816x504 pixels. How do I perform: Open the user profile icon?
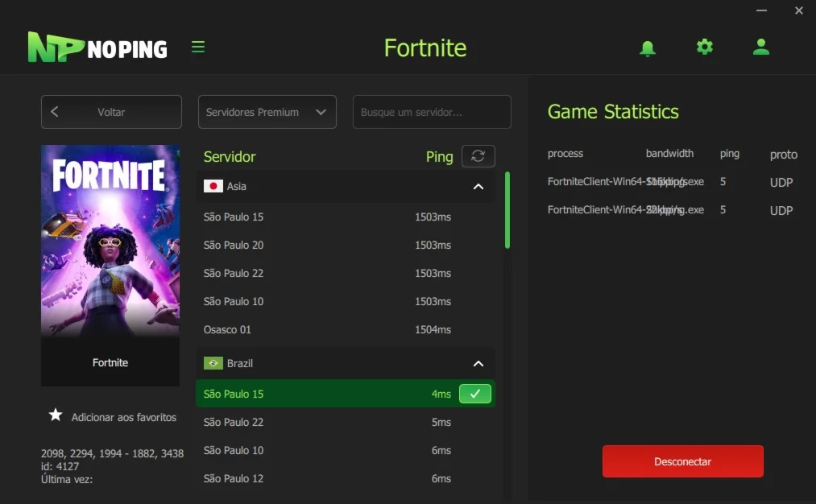pos(761,48)
